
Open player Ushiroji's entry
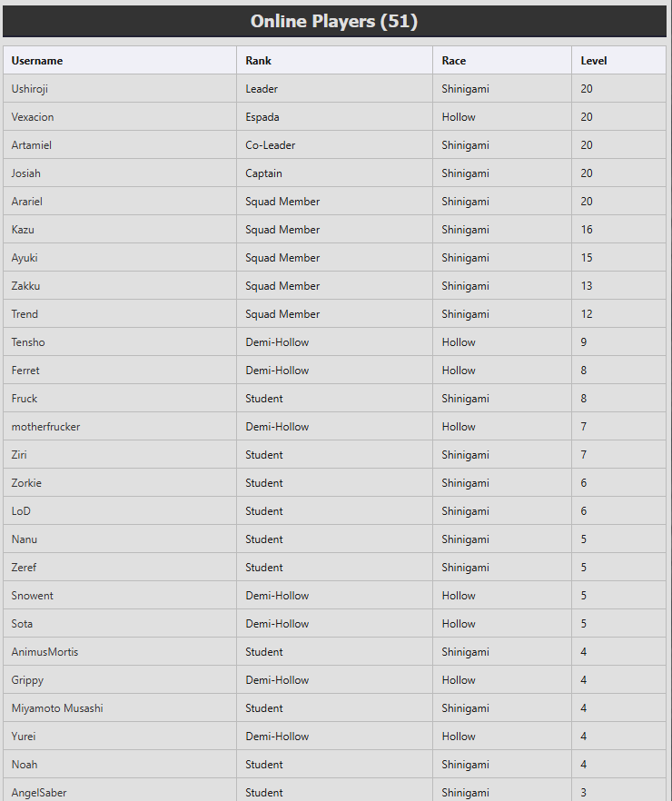pyautogui.click(x=30, y=89)
